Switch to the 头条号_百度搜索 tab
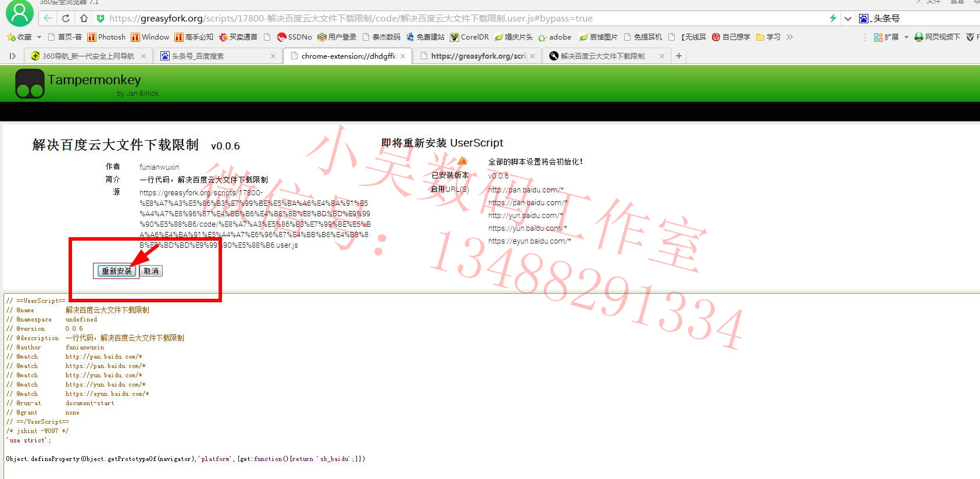This screenshot has width=980, height=479. [x=218, y=56]
